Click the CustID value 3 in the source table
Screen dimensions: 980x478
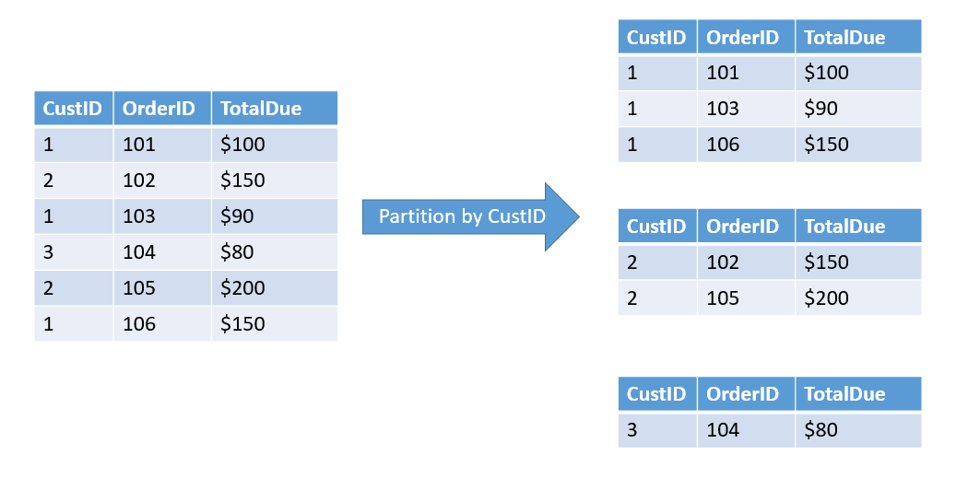tap(74, 252)
